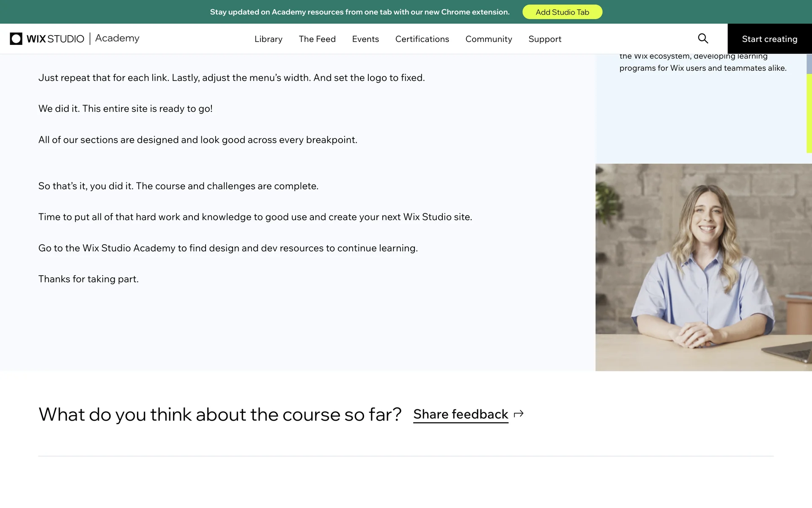The image size is (812, 508).
Task: Click the Wix Studio square logo icon
Action: point(16,39)
